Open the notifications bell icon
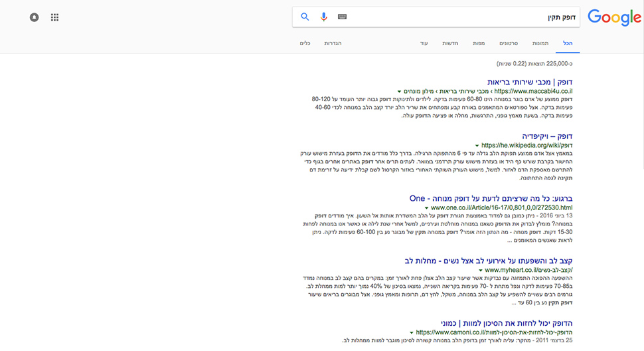 point(34,17)
